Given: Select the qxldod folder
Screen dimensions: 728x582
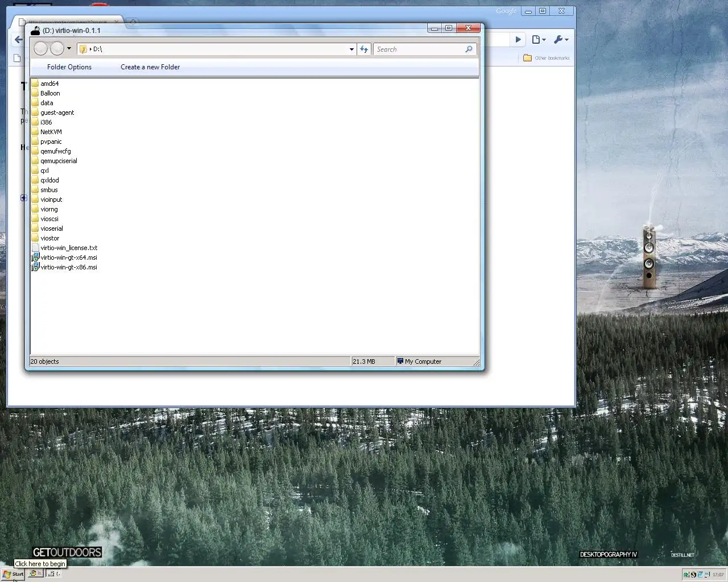Looking at the screenshot, I should pos(45,180).
